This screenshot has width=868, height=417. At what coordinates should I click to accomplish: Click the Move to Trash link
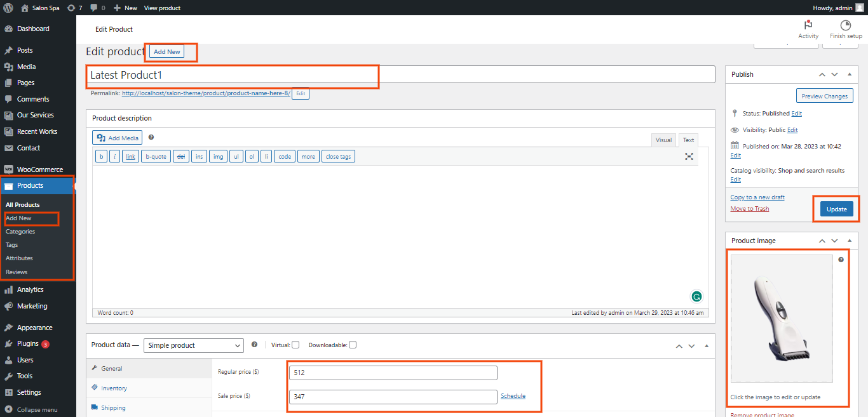749,209
